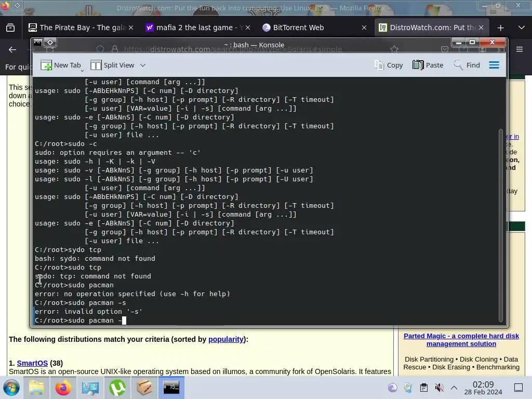Open the SmartOS distribution link
The width and height of the screenshot is (532, 399).
pyautogui.click(x=32, y=363)
